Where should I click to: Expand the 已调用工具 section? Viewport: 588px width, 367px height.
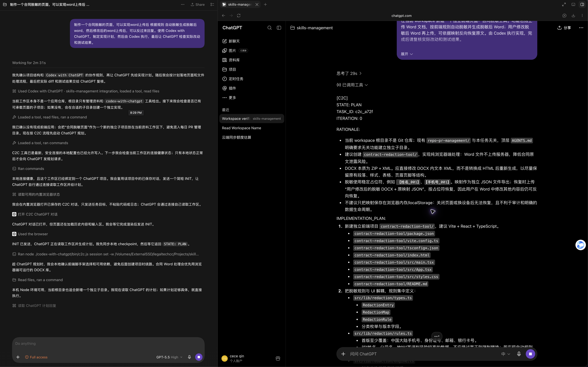coord(352,85)
